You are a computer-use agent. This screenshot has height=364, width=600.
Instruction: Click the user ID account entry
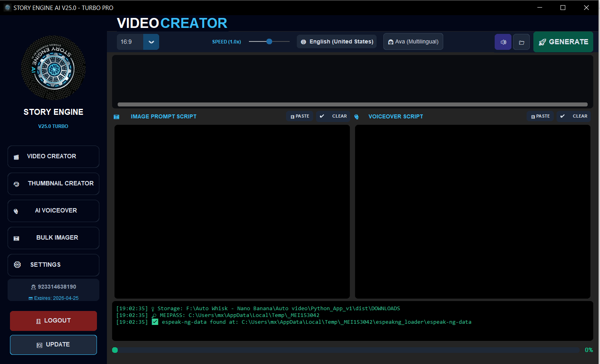pyautogui.click(x=53, y=287)
